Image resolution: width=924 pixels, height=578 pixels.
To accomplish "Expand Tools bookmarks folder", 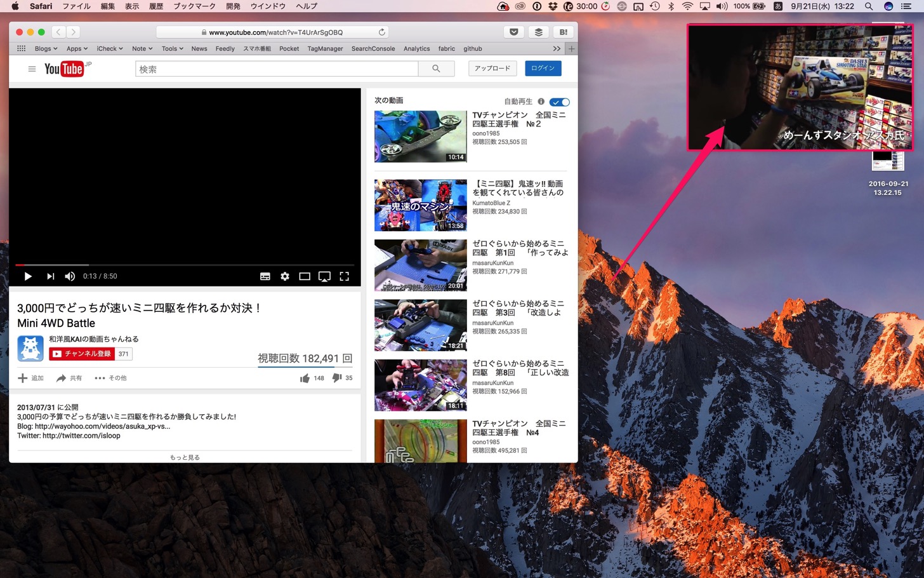I will click(x=173, y=48).
